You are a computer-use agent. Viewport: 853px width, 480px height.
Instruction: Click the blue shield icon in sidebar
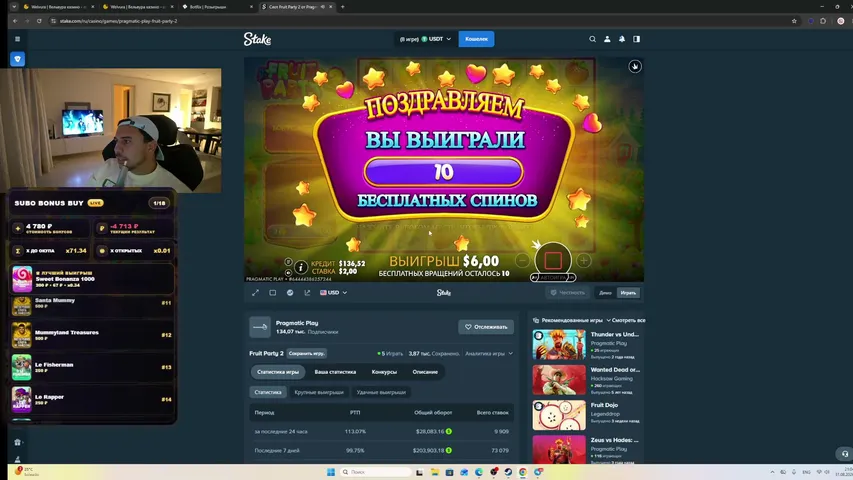(17, 59)
